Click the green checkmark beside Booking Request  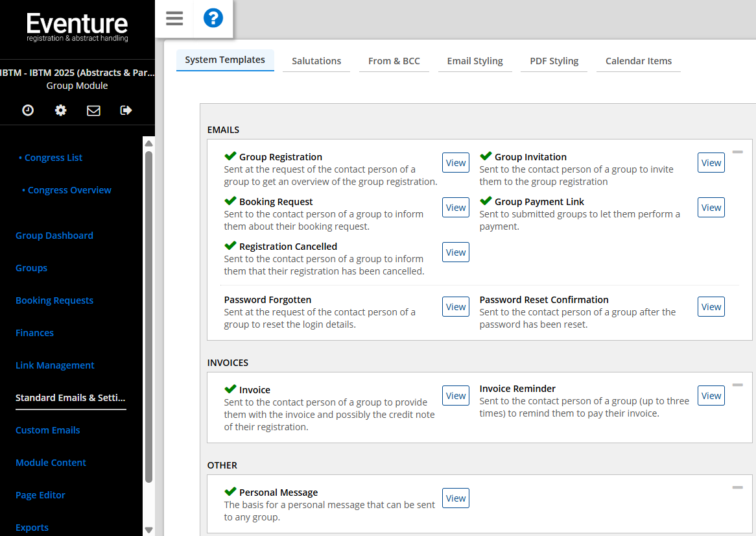230,201
